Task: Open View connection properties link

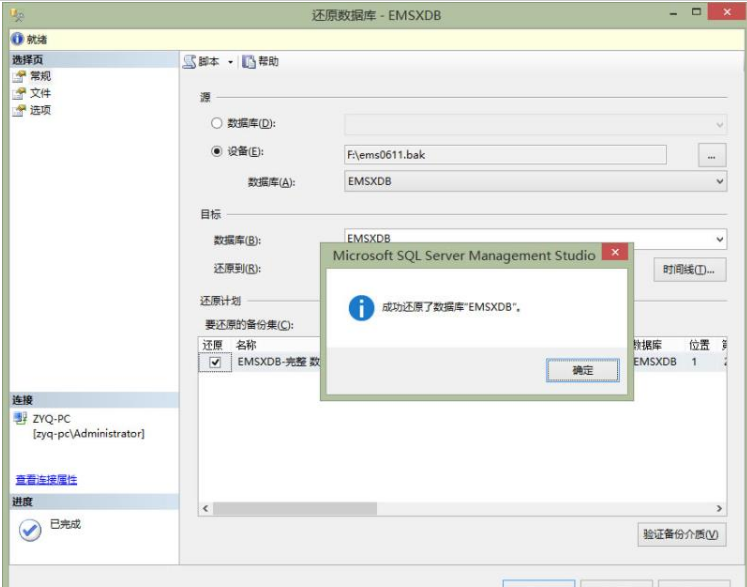Action: coord(46,479)
